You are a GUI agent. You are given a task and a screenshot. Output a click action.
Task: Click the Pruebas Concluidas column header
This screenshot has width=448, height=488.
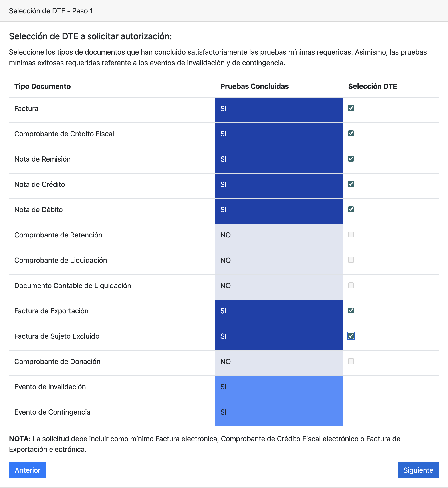[254, 86]
